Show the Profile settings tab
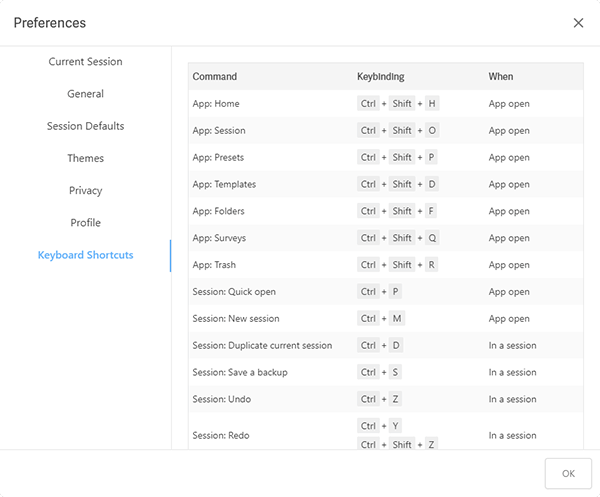 click(85, 222)
